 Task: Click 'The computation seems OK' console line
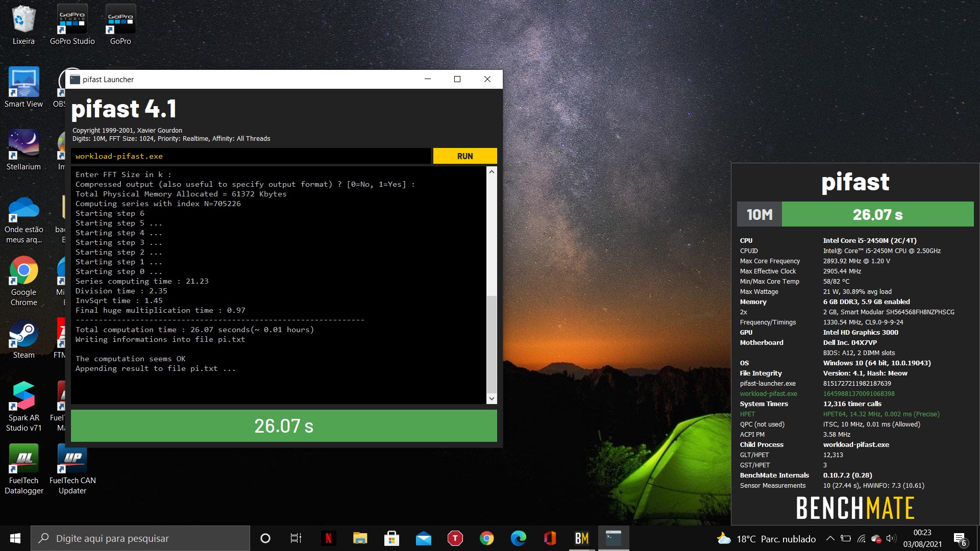click(x=130, y=359)
